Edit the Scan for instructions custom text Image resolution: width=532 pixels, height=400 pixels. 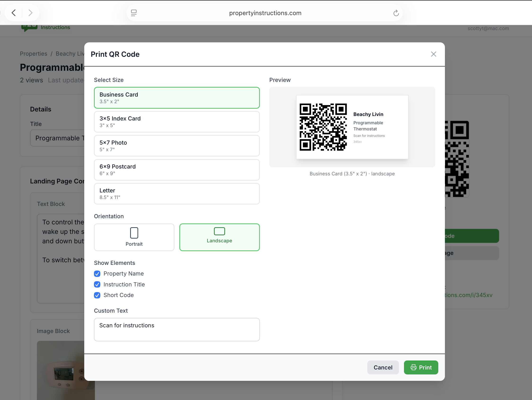(x=177, y=329)
